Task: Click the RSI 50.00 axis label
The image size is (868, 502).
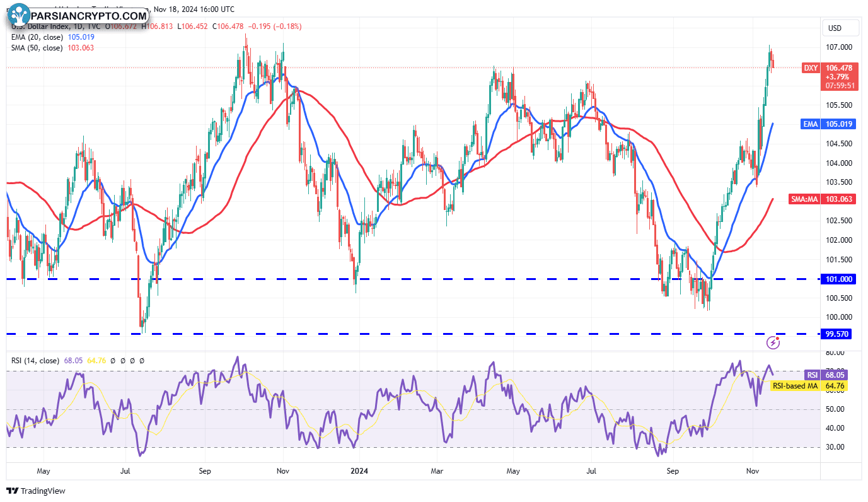Action: pyautogui.click(x=836, y=409)
